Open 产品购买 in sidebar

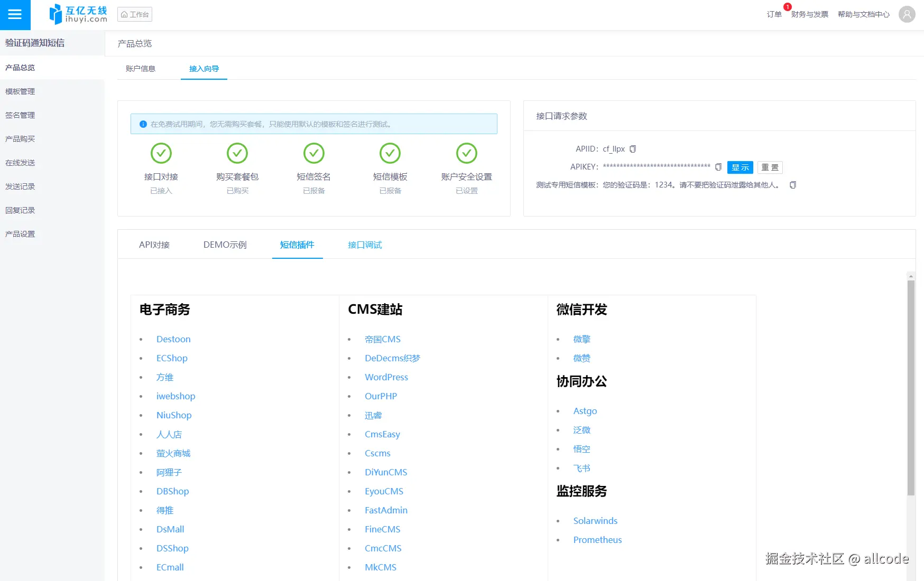(52, 139)
